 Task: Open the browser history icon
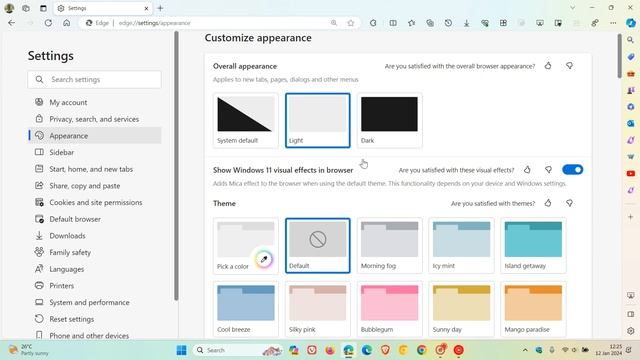(x=448, y=23)
